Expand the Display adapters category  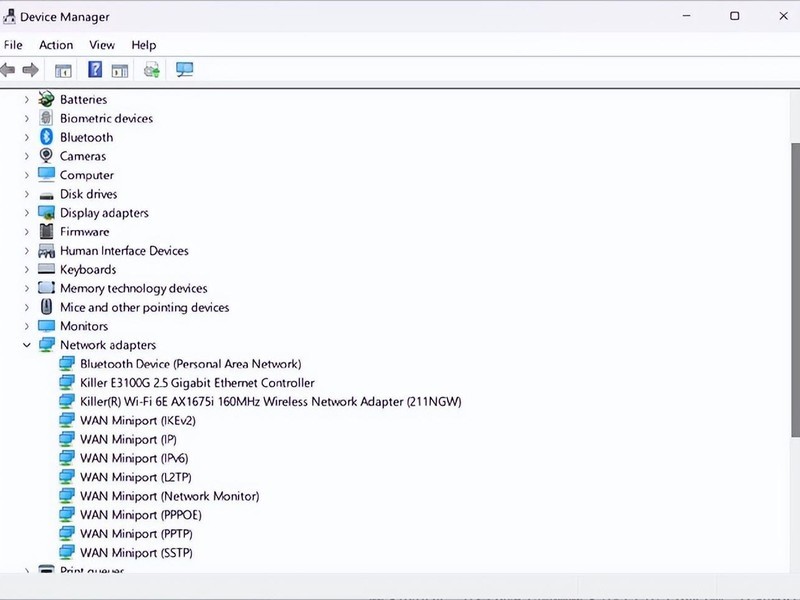27,213
